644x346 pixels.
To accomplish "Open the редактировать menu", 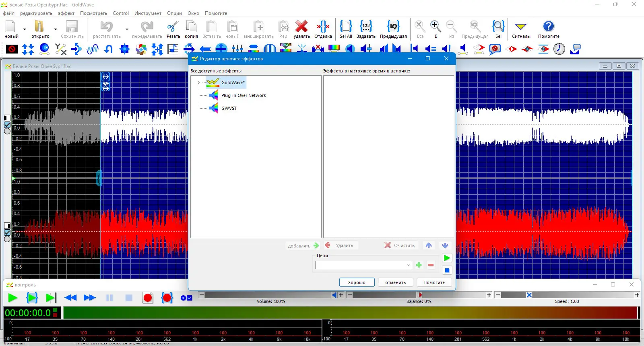I will [x=36, y=13].
